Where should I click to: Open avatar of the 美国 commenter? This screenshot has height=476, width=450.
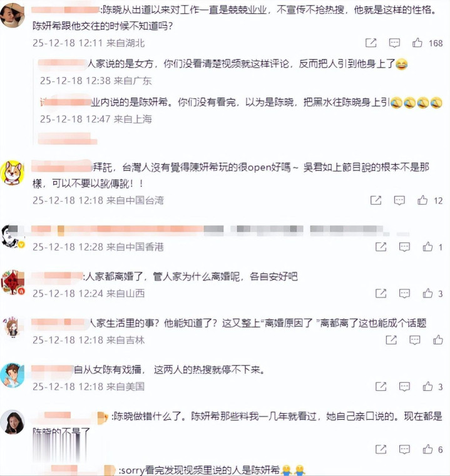pos(12,376)
